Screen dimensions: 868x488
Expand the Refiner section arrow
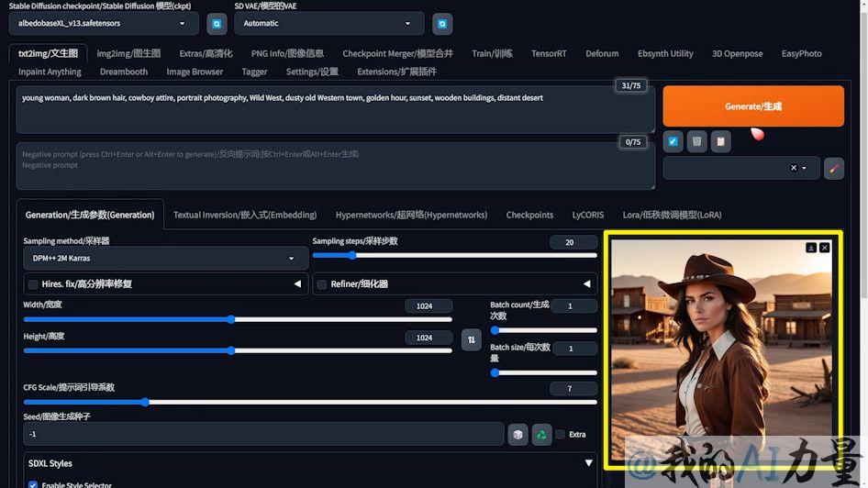(586, 283)
